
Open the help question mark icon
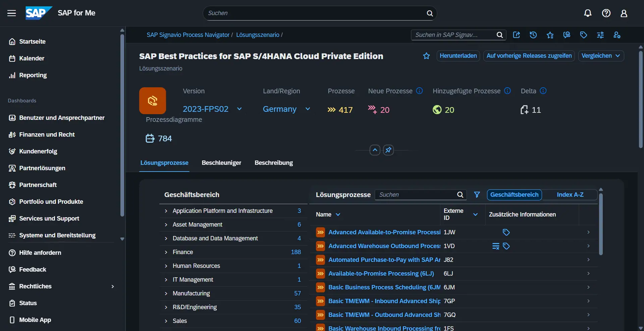click(606, 13)
